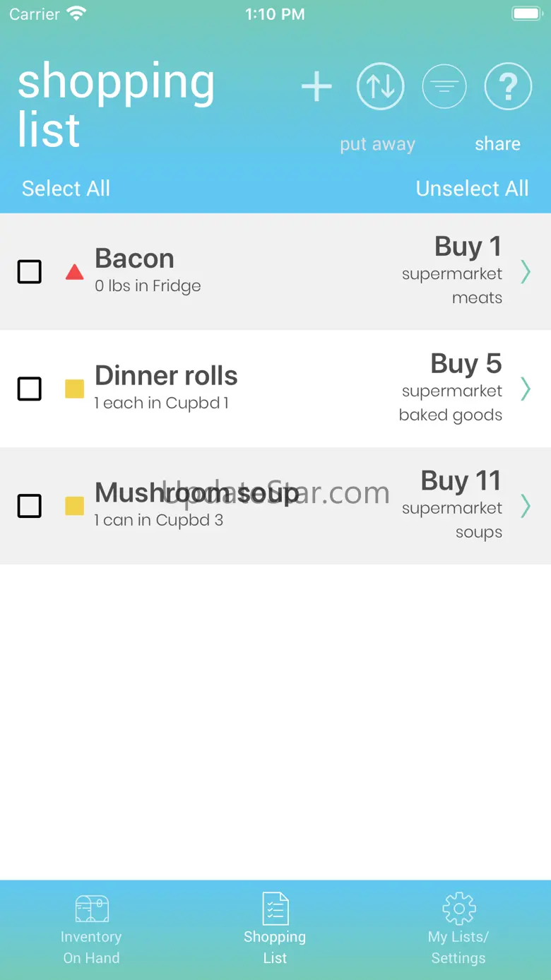Check the Bacon checkbox
The width and height of the screenshot is (551, 980).
29,272
